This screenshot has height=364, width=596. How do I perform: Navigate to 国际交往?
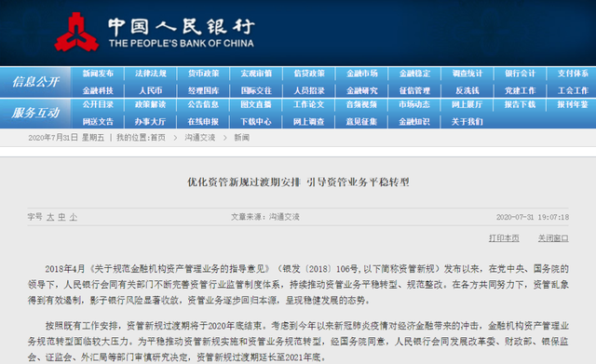click(x=256, y=90)
